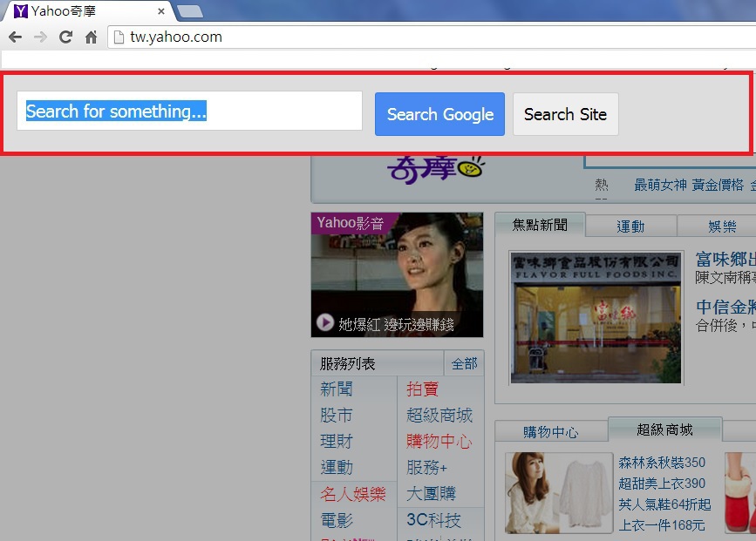The image size is (756, 541).
Task: Click the browser forward arrow
Action: pos(40,37)
